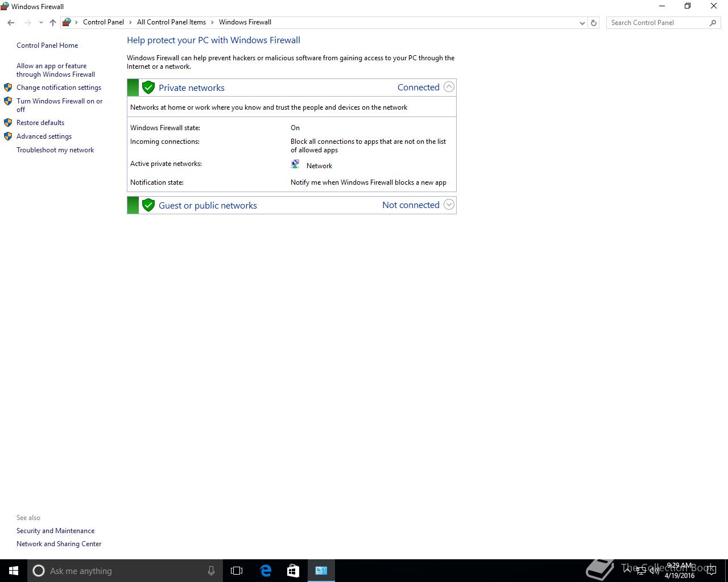Open Change notification settings
Screen dimensions: 728x582
(59, 88)
